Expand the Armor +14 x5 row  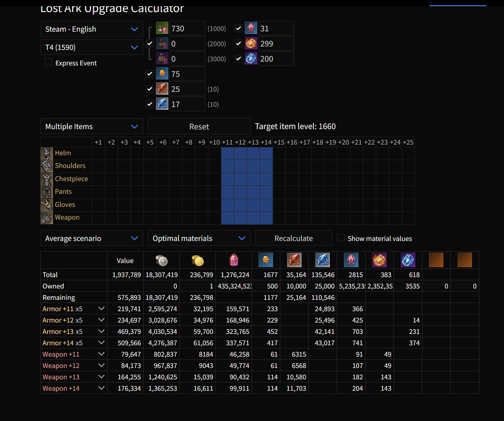[x=101, y=343]
